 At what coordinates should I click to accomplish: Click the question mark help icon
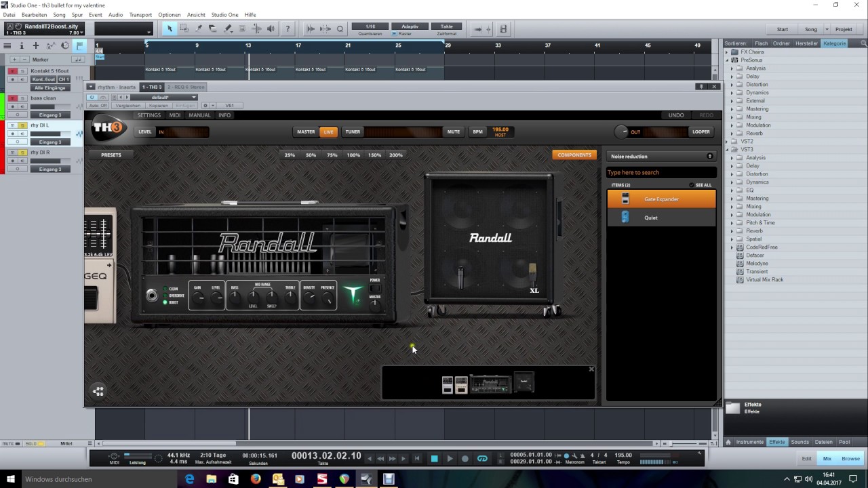(x=288, y=28)
